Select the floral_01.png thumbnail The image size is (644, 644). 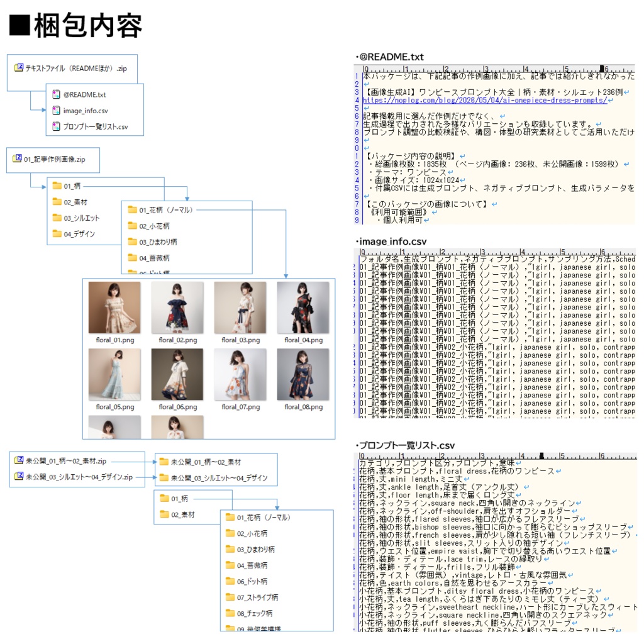pyautogui.click(x=114, y=307)
